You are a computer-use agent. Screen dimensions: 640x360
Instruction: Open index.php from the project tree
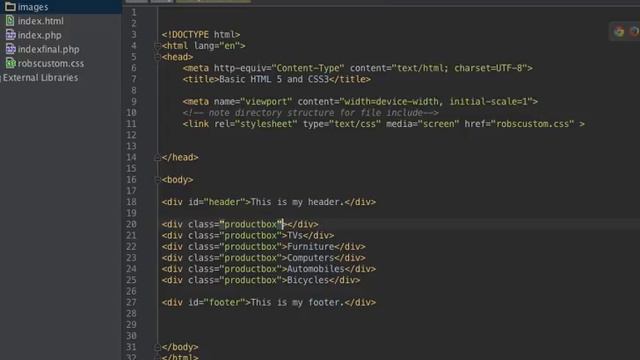(40, 35)
